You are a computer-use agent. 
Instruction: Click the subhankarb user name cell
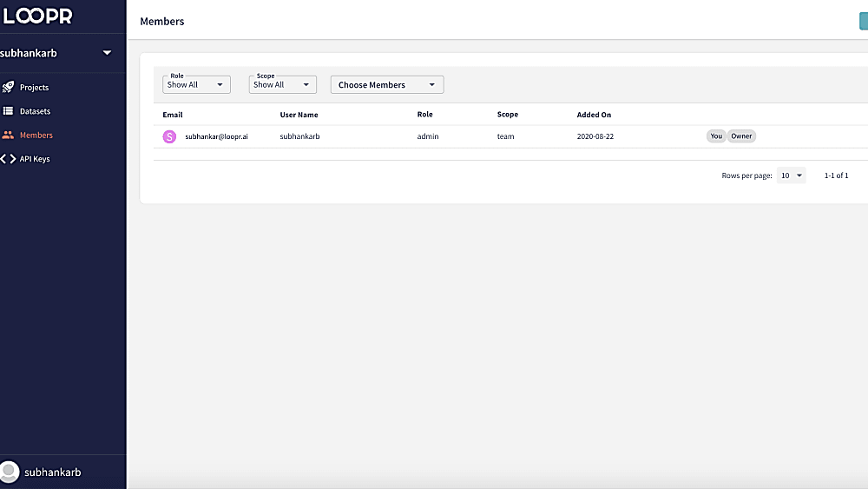299,136
